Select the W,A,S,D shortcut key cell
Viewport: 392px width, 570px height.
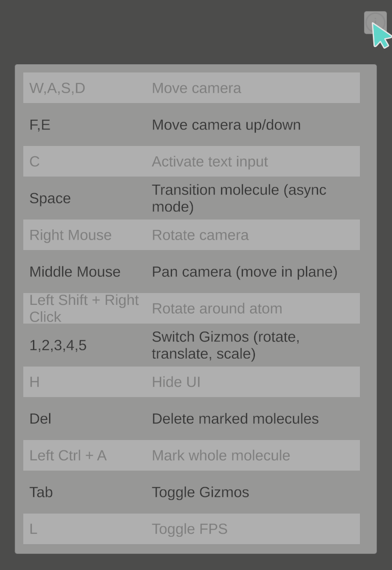(57, 88)
